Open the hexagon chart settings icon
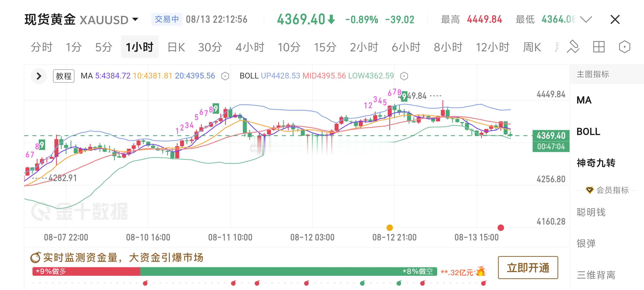The width and height of the screenshot is (644, 290). 624,47
